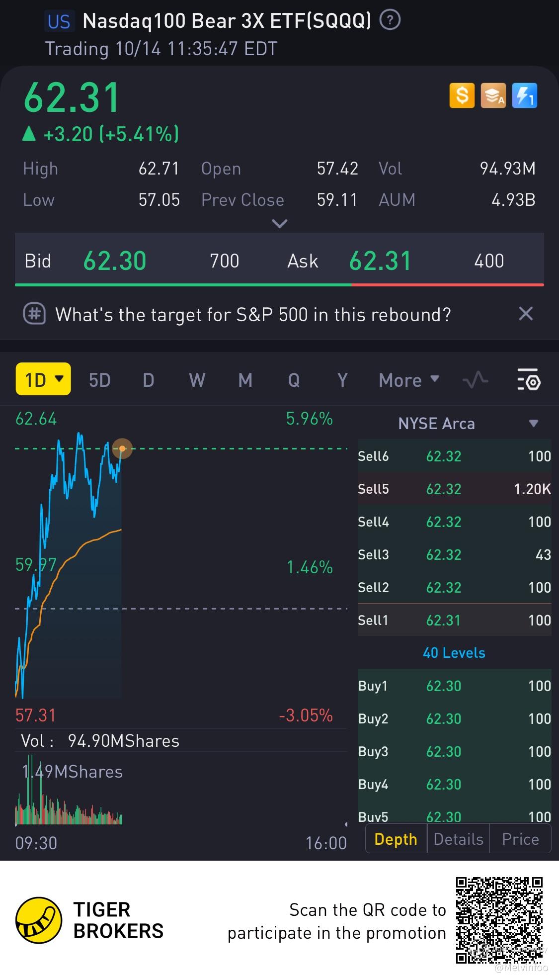Open the chart settings icon

tap(528, 380)
